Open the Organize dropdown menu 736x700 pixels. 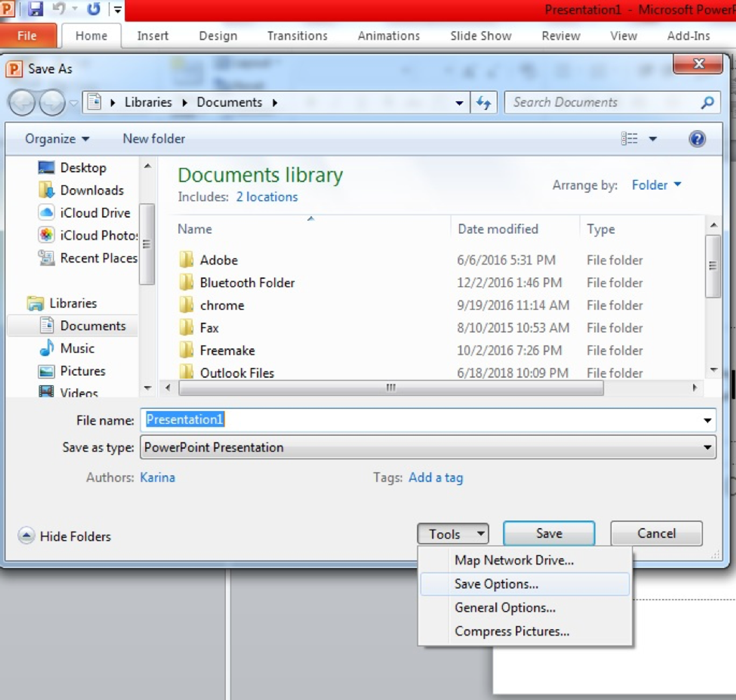coord(57,139)
